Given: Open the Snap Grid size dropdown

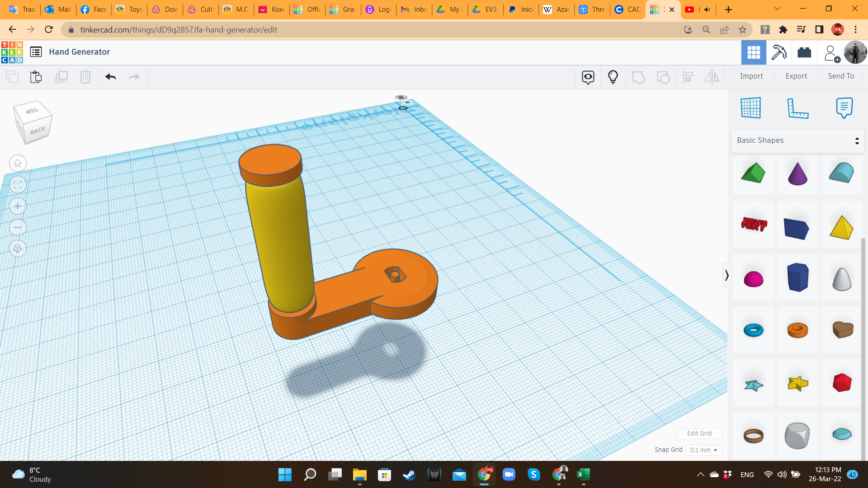Looking at the screenshot, I should (703, 450).
